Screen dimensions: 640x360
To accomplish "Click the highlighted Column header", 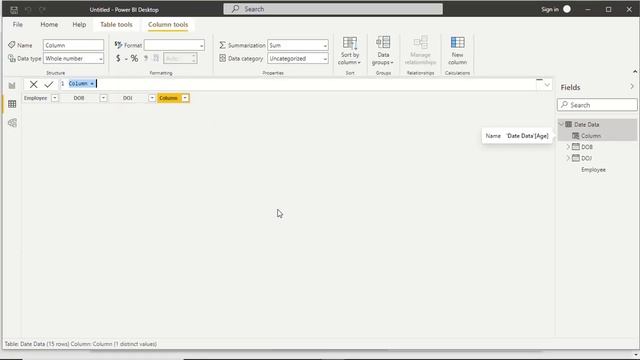I will 169,98.
